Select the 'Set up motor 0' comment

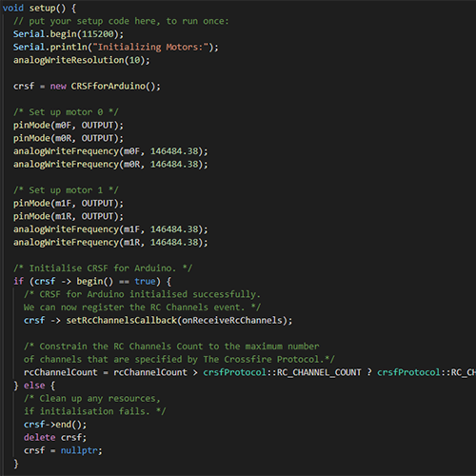66,112
